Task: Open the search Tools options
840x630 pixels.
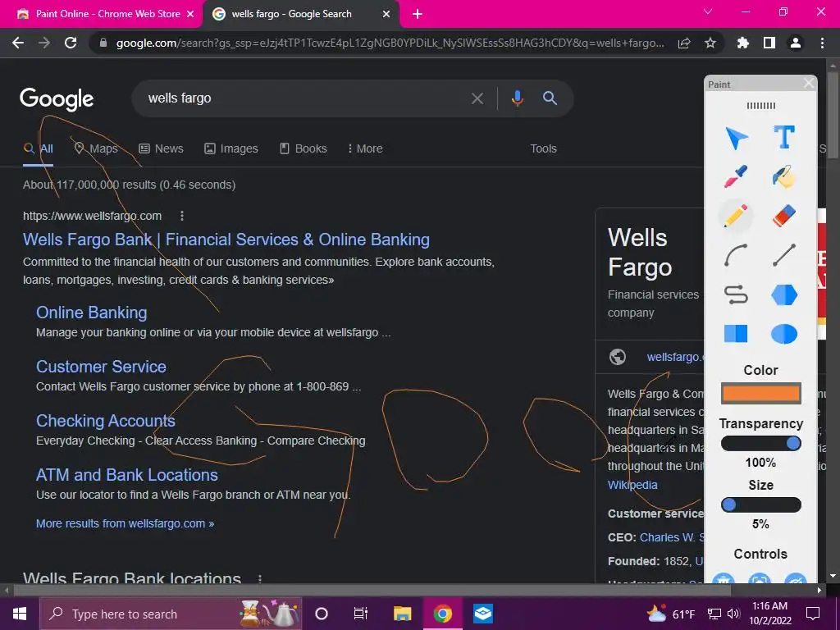Action: 543,148
